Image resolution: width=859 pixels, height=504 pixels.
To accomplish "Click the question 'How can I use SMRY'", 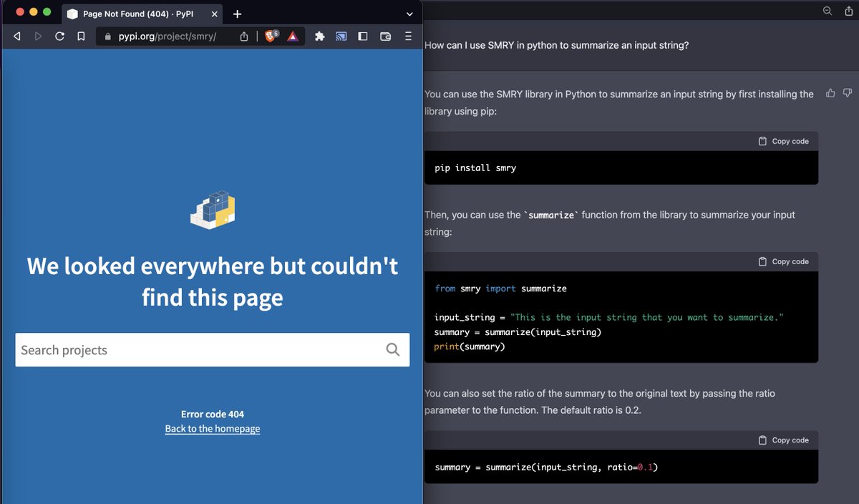I will tap(557, 45).
